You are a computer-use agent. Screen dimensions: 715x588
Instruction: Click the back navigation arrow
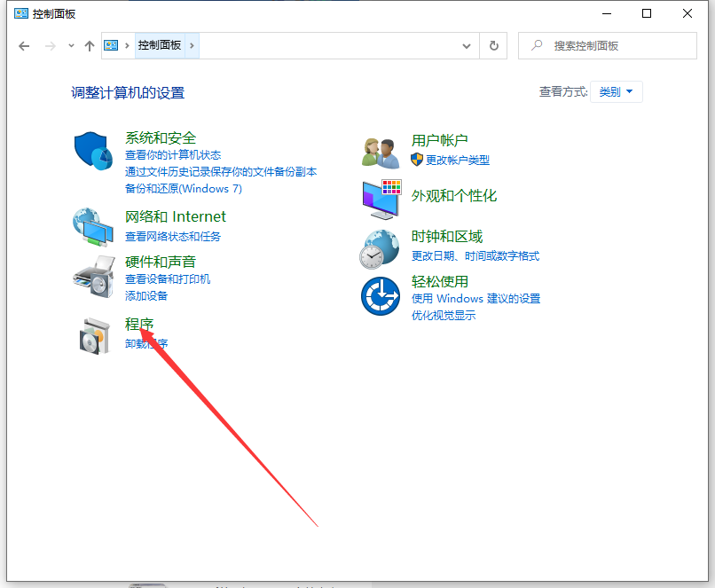click(x=24, y=45)
